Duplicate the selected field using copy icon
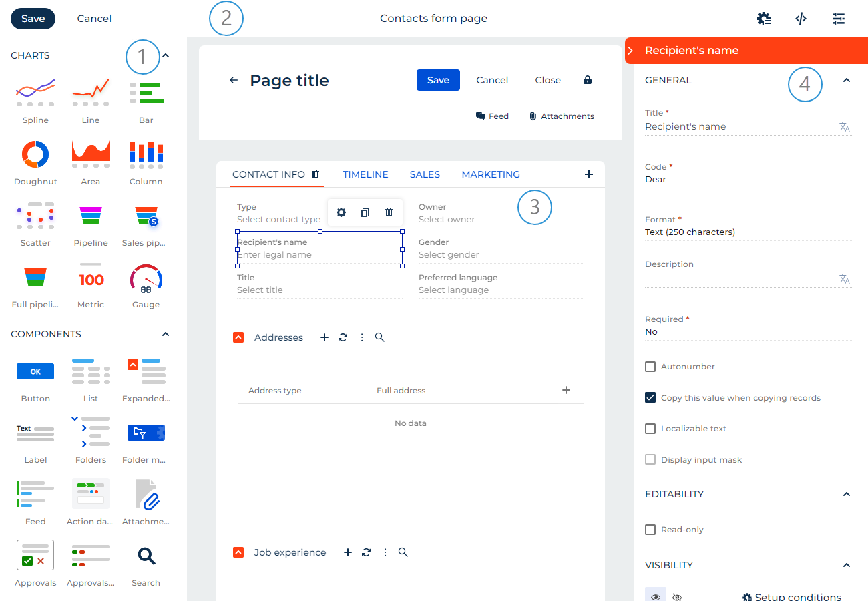Image resolution: width=868 pixels, height=601 pixels. (x=365, y=212)
